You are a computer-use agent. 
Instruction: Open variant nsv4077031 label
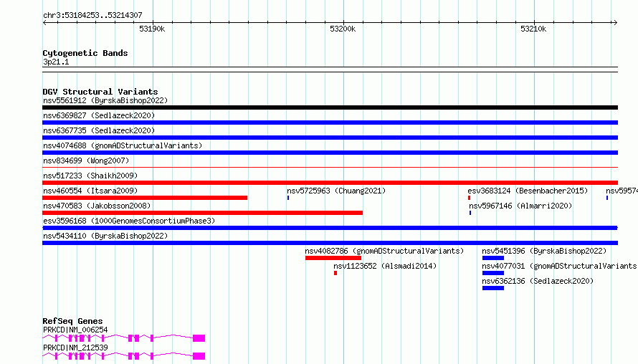560,266
